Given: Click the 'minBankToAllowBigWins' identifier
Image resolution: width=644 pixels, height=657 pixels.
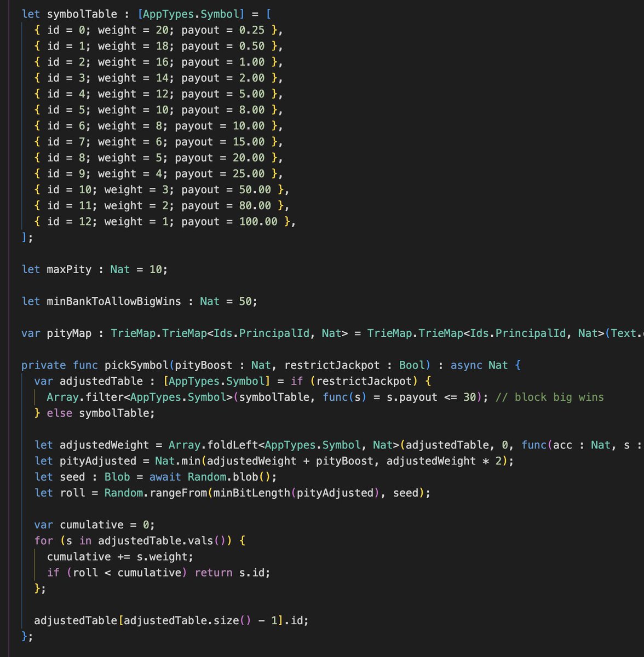Looking at the screenshot, I should pyautogui.click(x=114, y=301).
